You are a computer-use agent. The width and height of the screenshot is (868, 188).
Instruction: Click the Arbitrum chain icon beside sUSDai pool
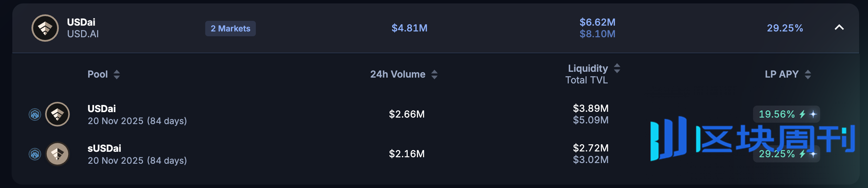[x=35, y=154]
